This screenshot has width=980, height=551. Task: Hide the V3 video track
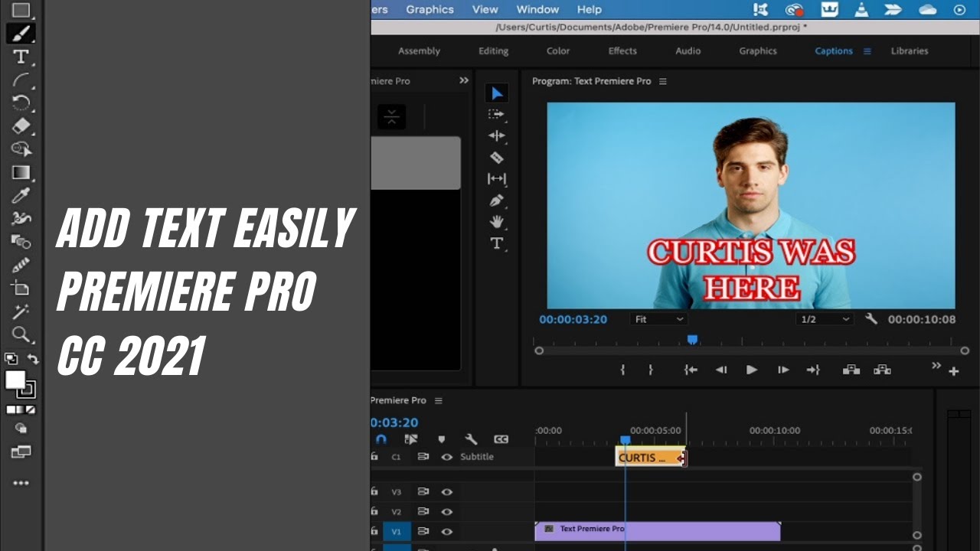coord(447,492)
